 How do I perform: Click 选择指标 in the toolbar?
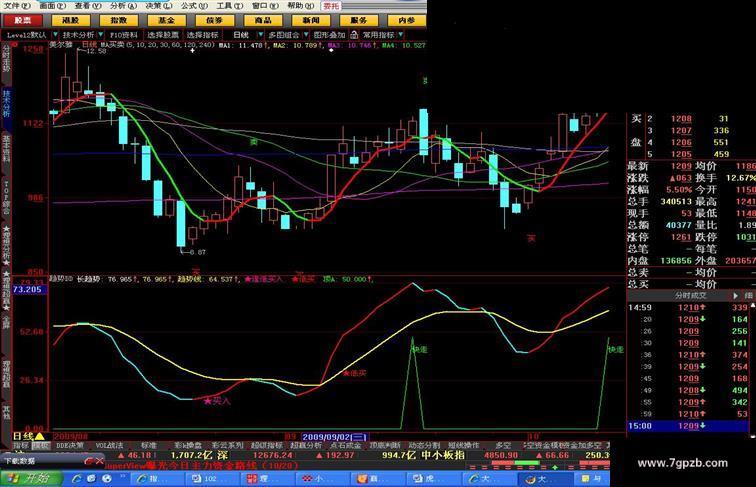click(x=202, y=35)
